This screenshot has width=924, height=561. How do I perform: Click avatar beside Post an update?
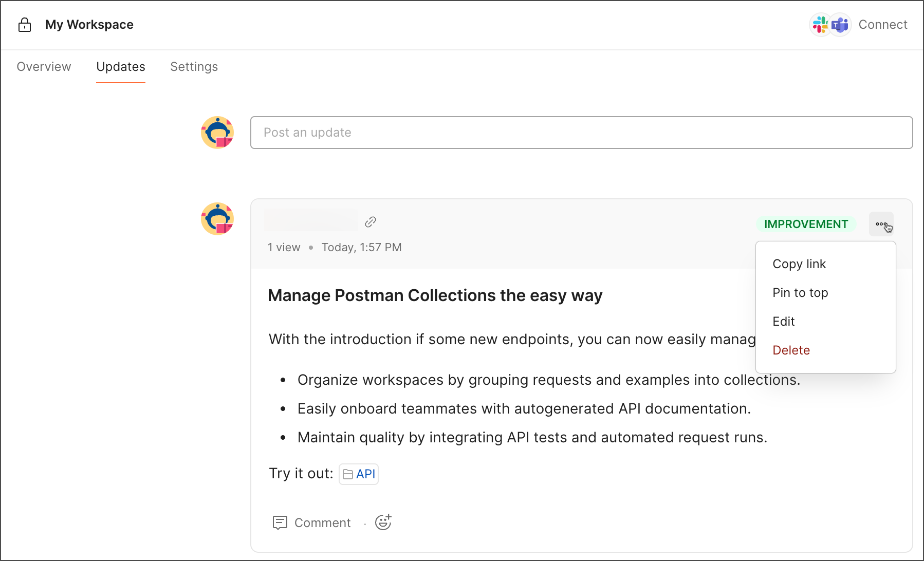(217, 133)
